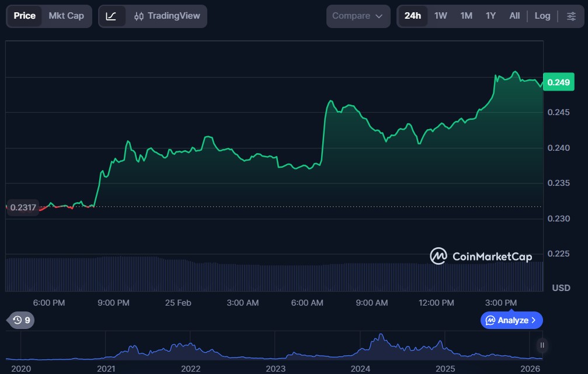Select the 24h time range
The height and width of the screenshot is (374, 588).
click(x=412, y=16)
